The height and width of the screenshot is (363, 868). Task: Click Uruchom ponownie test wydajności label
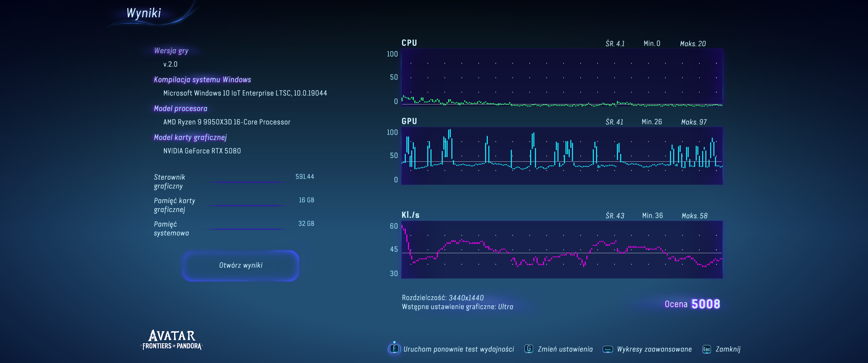tap(458, 349)
